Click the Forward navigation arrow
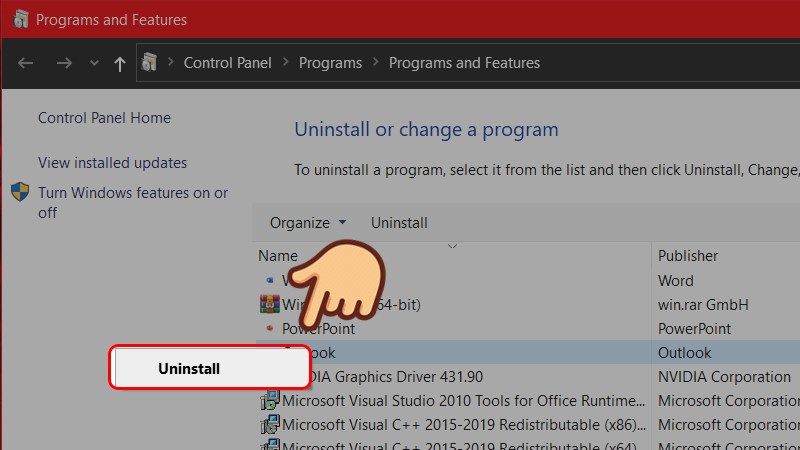 coord(63,63)
